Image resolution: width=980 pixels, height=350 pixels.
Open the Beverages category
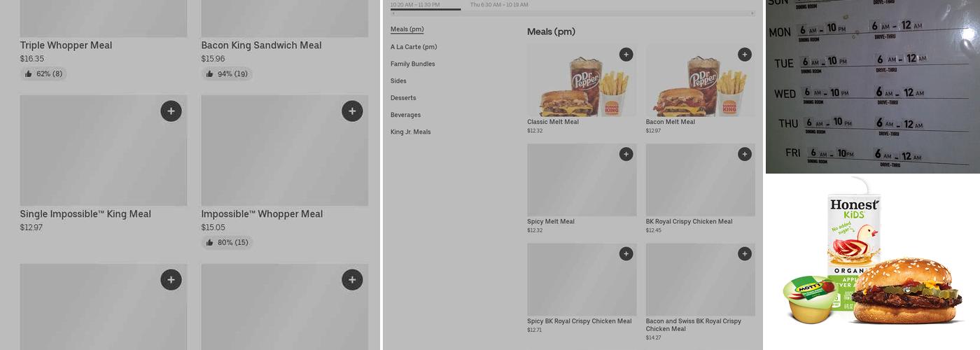pos(405,115)
